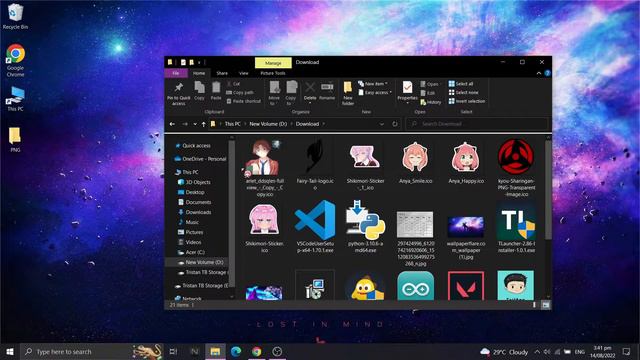Screen dimensions: 640x360
Task: Click the file list vertical scrollbar
Action: click(548, 190)
